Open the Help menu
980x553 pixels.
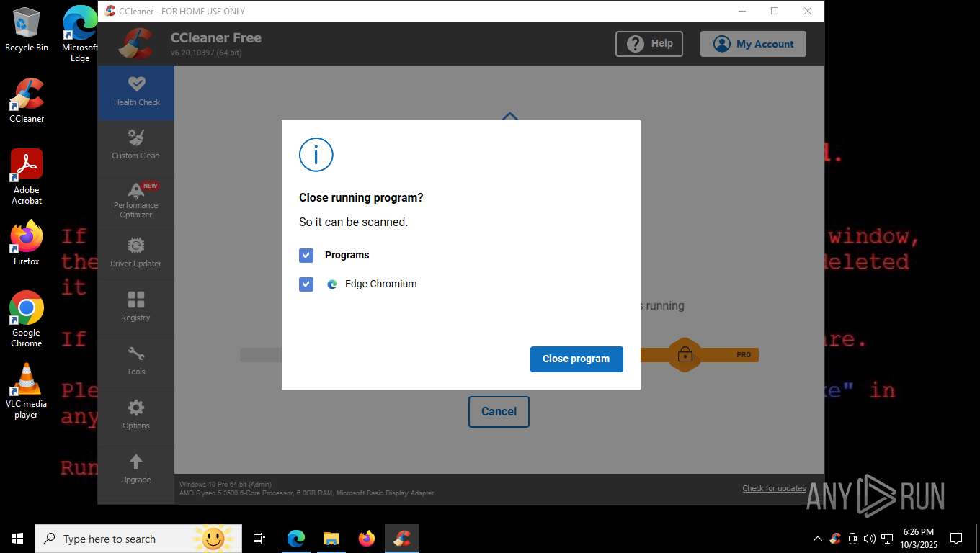tap(649, 44)
